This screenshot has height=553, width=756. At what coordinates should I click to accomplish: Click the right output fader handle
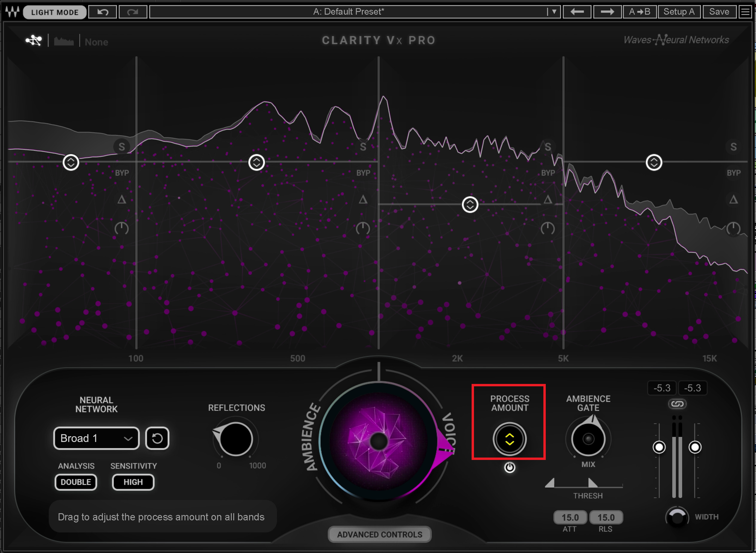point(695,447)
